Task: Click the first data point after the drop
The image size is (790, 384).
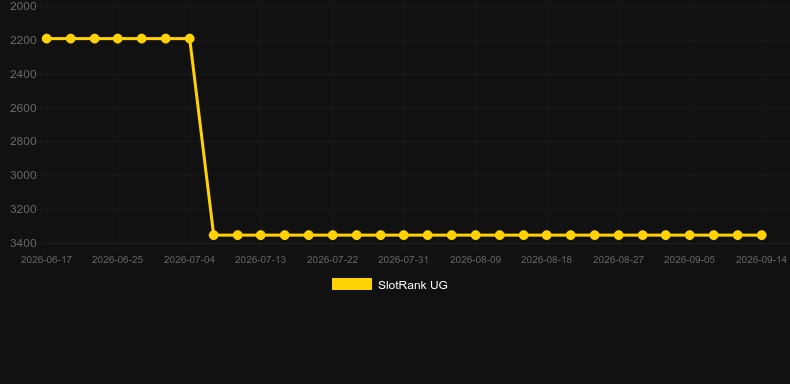Action: (x=213, y=235)
